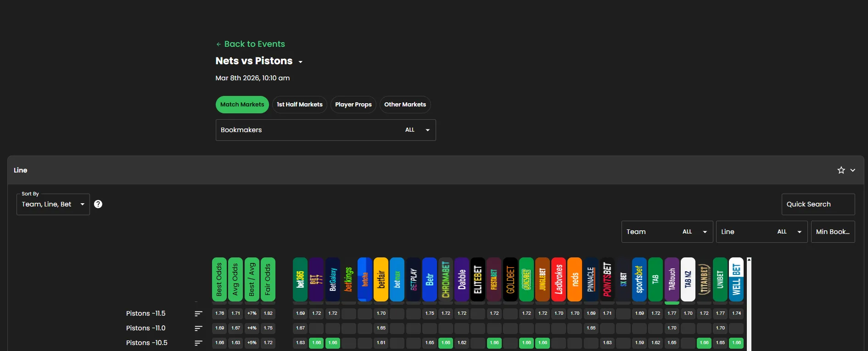The width and height of the screenshot is (868, 351).
Task: Click the odds table vertical scrollbar
Action: click(749, 304)
